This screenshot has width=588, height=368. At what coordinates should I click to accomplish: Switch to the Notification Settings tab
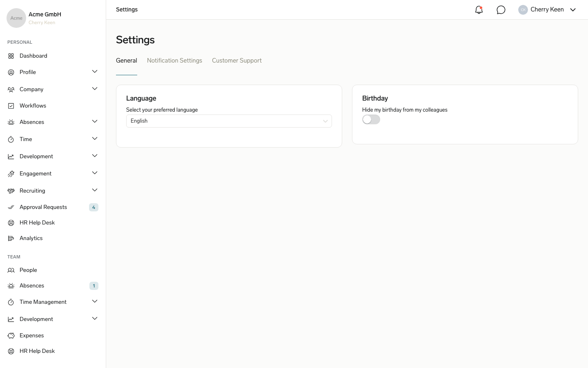tap(174, 61)
